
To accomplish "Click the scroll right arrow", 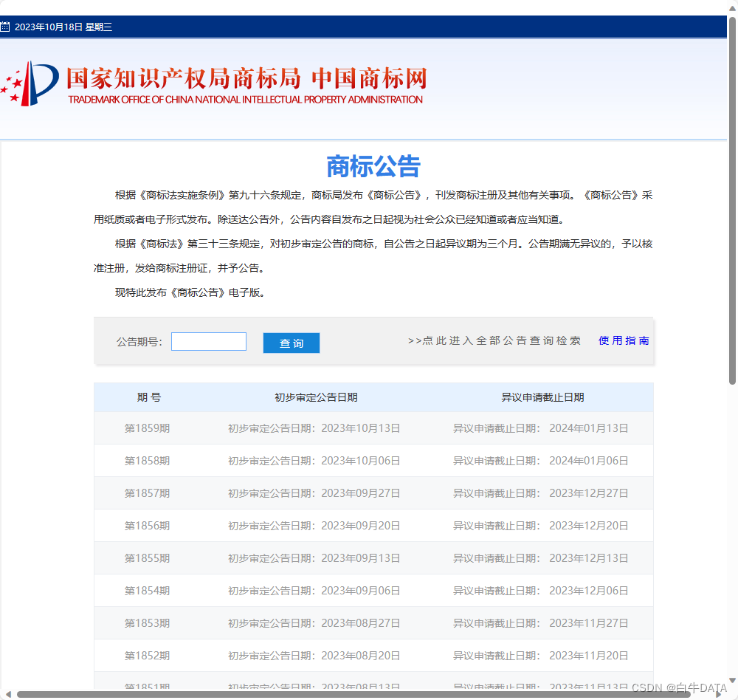I will click(719, 694).
